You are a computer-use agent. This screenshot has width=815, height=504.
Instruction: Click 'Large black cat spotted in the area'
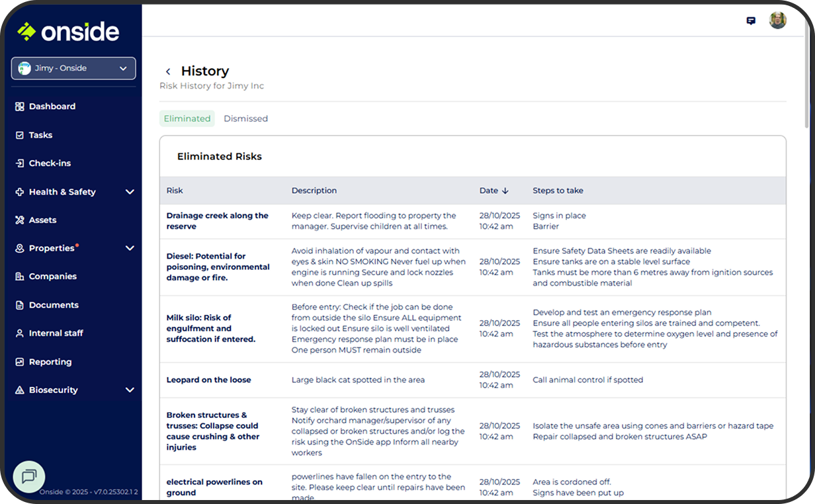(x=358, y=380)
